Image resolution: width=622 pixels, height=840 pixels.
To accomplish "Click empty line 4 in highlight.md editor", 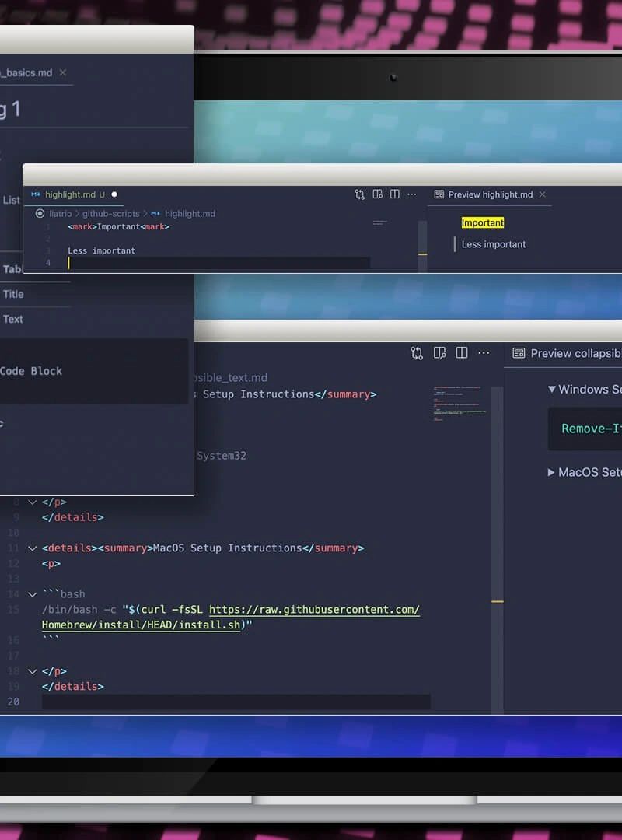I will pyautogui.click(x=218, y=263).
